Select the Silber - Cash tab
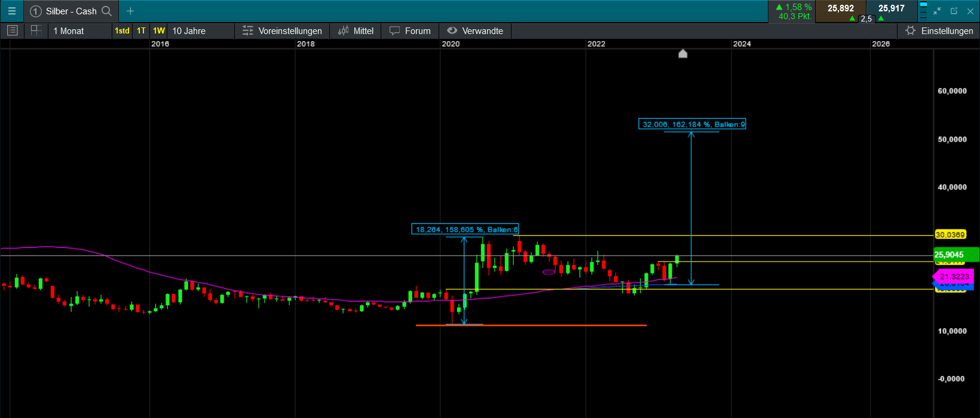 pos(71,11)
